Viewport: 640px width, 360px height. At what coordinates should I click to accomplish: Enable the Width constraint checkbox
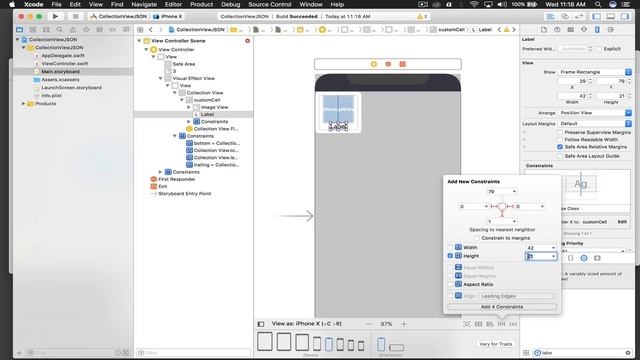coord(450,247)
